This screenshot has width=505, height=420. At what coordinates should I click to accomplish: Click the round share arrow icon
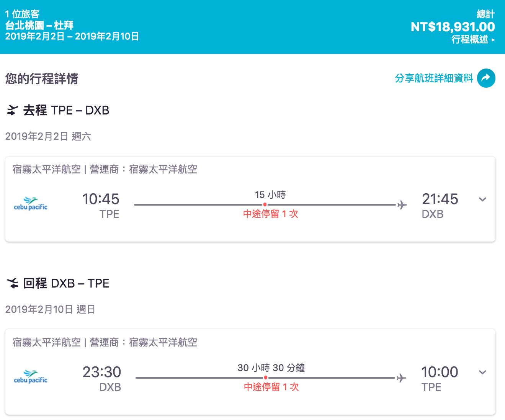click(486, 78)
